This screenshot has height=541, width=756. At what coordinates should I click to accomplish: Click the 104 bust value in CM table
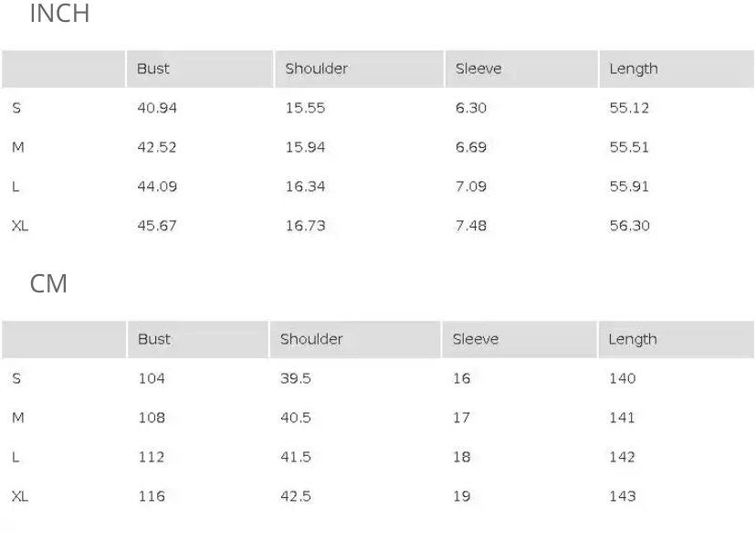tap(152, 378)
